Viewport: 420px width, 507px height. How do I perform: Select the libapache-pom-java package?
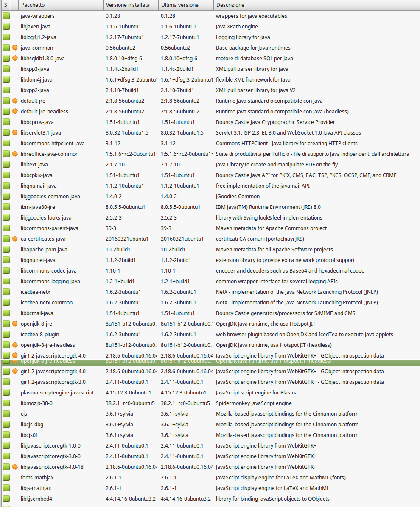point(44,250)
